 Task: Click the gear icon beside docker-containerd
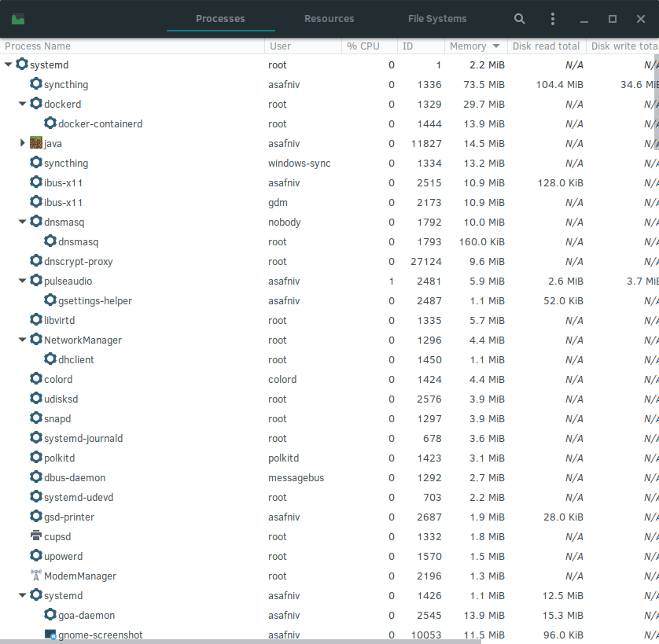[50, 123]
